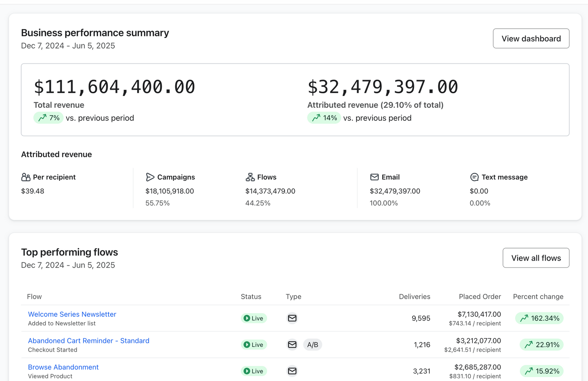Open View all flows
The image size is (588, 381).
click(x=536, y=258)
